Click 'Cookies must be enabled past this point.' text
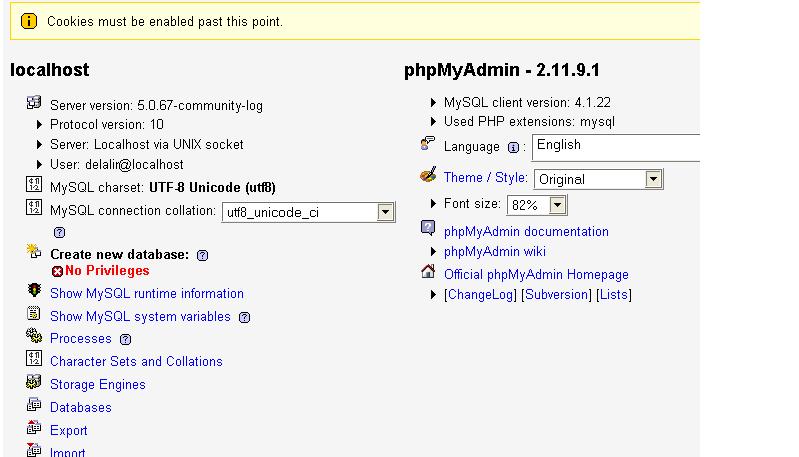Screen dimensions: 799x457 pos(165,22)
